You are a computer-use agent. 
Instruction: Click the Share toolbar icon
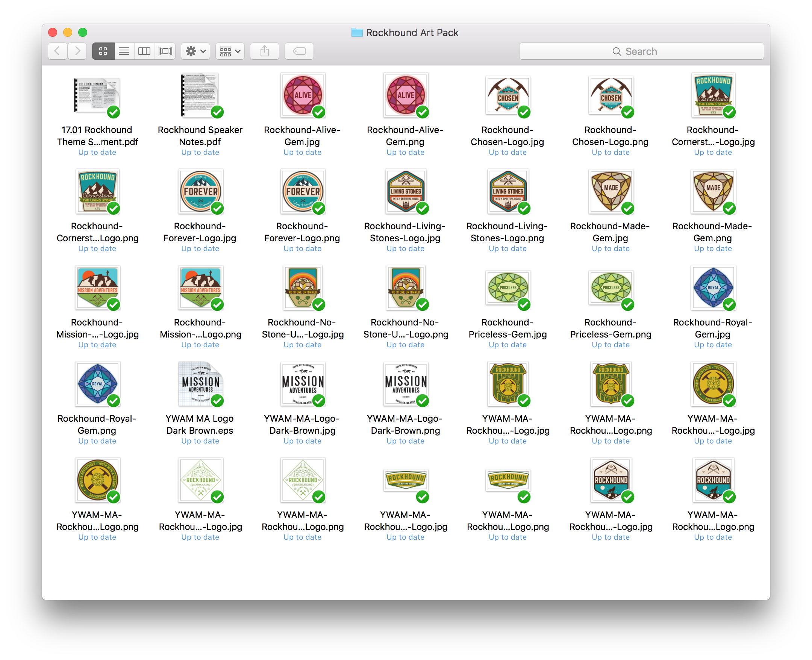click(265, 51)
